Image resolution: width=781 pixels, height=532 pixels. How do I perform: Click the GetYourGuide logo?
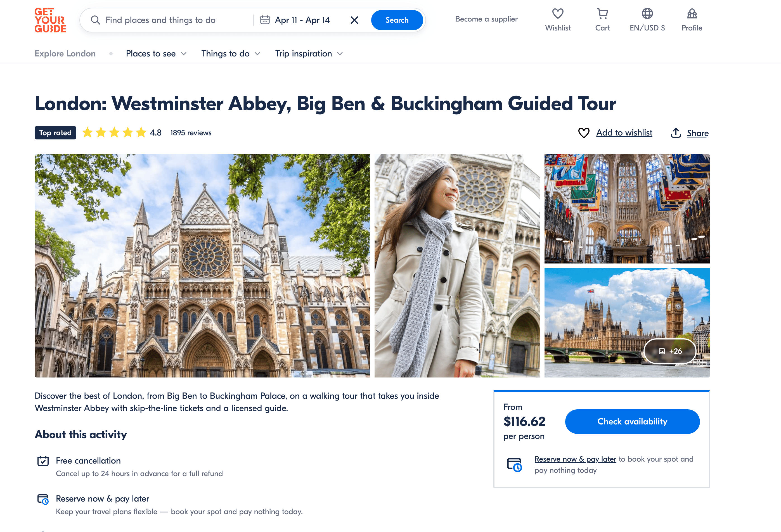click(x=50, y=20)
